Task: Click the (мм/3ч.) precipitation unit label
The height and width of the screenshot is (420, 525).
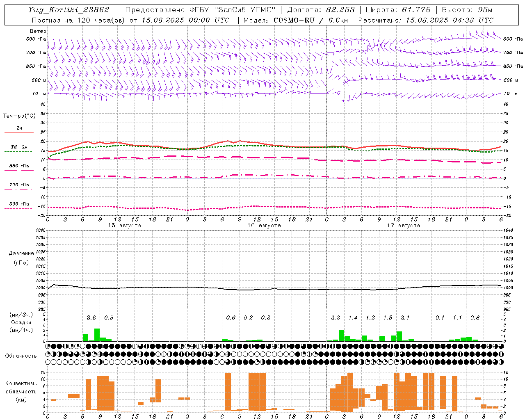Action: pos(21,315)
